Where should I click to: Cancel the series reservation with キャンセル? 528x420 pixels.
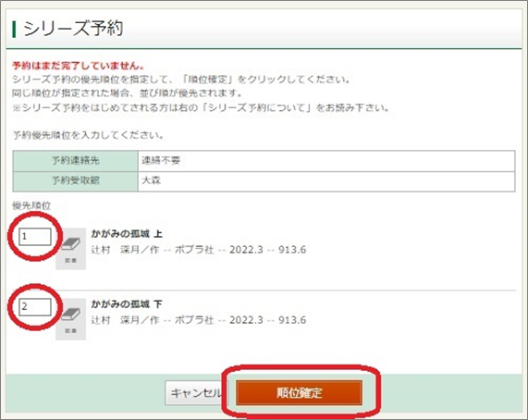196,393
